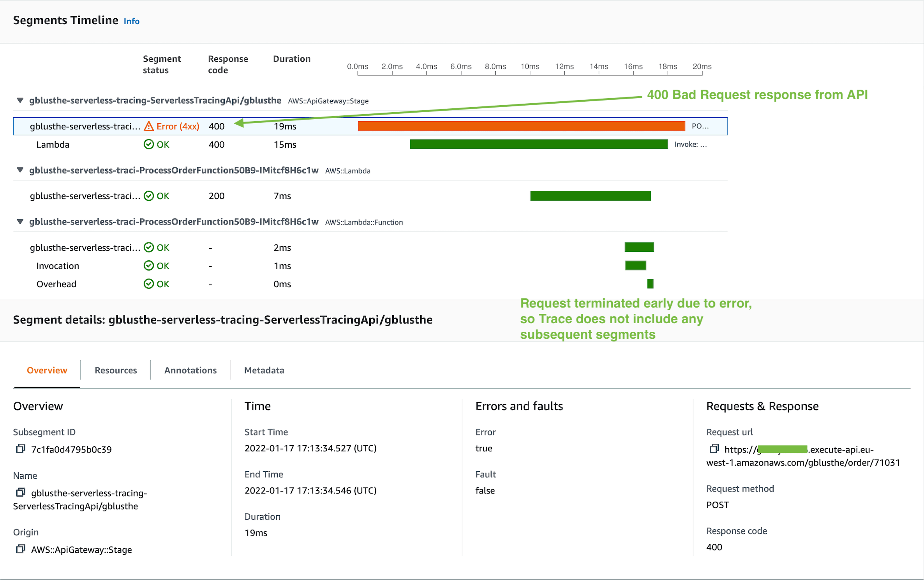Click the green Lambda Invoke timeline bar

point(538,144)
